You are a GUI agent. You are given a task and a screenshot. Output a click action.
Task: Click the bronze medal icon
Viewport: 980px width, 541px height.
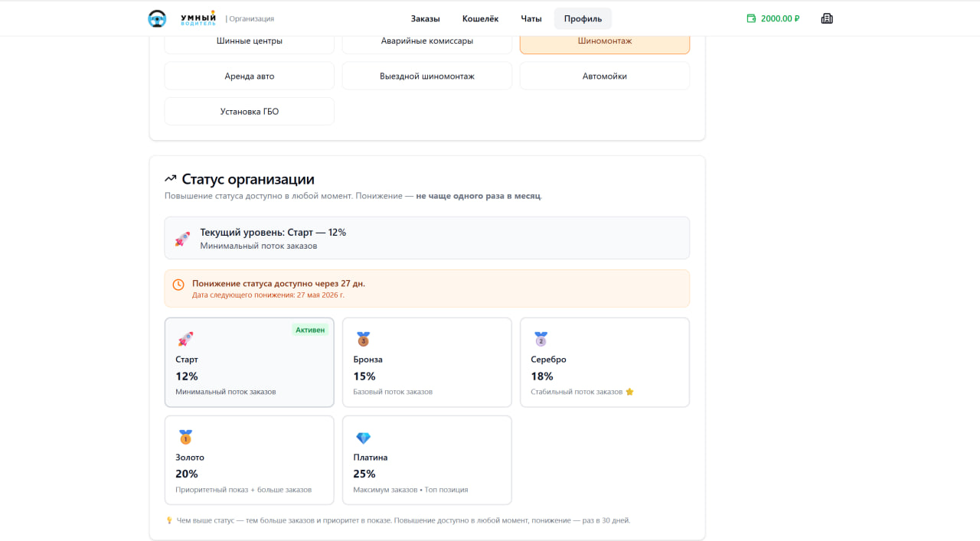(363, 339)
